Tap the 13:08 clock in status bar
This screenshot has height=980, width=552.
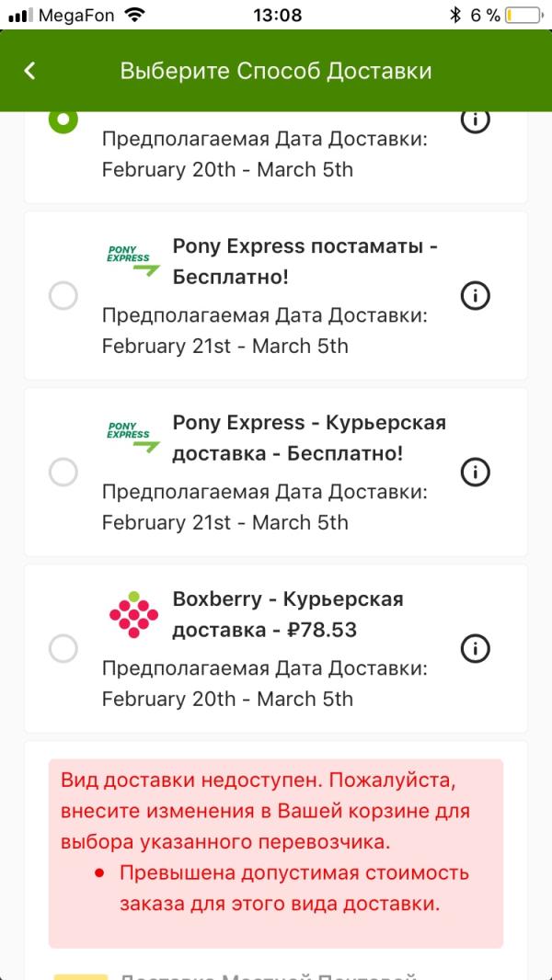click(x=276, y=15)
